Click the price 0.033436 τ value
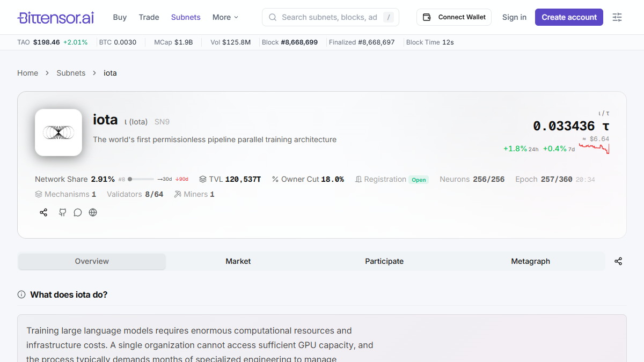 coord(571,126)
